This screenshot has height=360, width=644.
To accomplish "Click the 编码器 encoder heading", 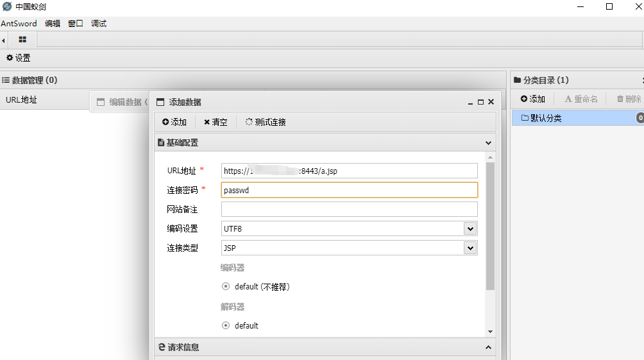I will pos(232,268).
